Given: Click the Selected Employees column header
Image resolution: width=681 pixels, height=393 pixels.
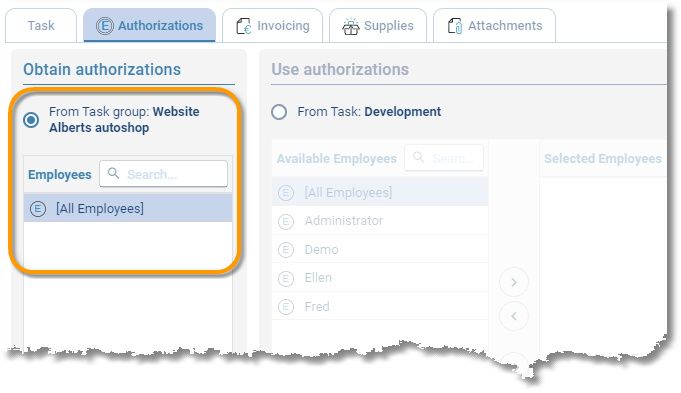Looking at the screenshot, I should tap(603, 159).
